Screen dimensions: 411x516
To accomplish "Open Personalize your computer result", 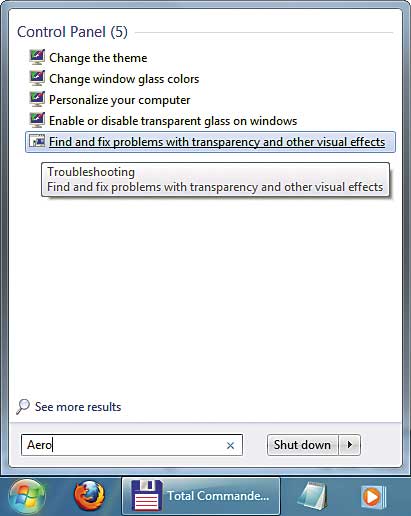I will (x=120, y=100).
